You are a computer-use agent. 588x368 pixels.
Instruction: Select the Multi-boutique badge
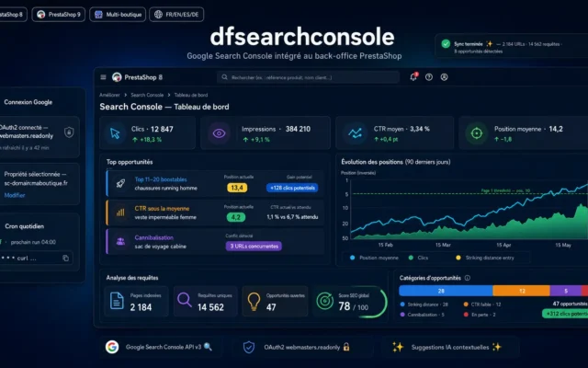point(118,15)
